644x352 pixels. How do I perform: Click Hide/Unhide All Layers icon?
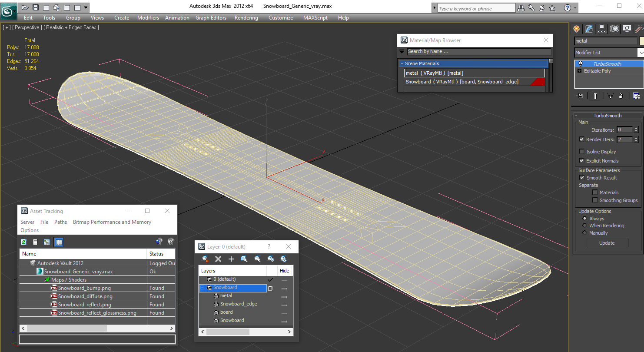pos(270,259)
